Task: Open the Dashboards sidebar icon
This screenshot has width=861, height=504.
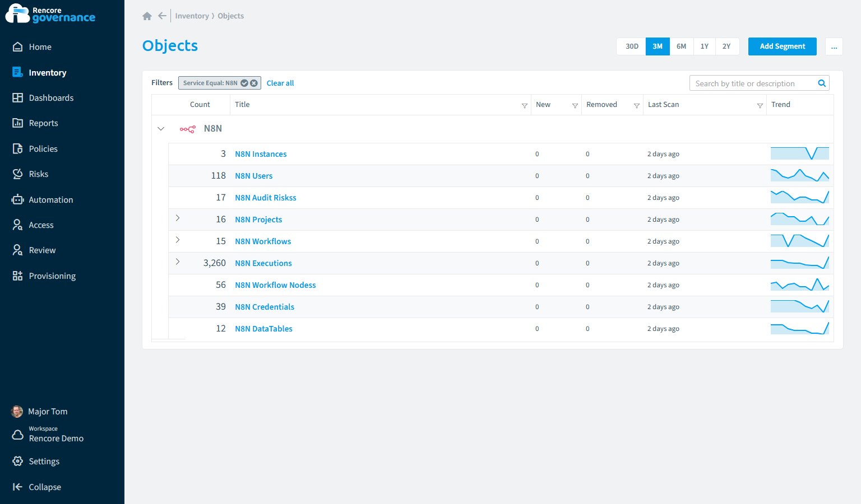Action: [18, 97]
